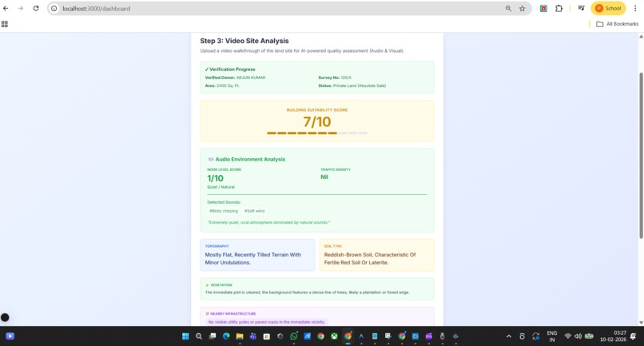This screenshot has width=644, height=346.
Task: Open the Extensions puzzle menu
Action: [x=559, y=8]
